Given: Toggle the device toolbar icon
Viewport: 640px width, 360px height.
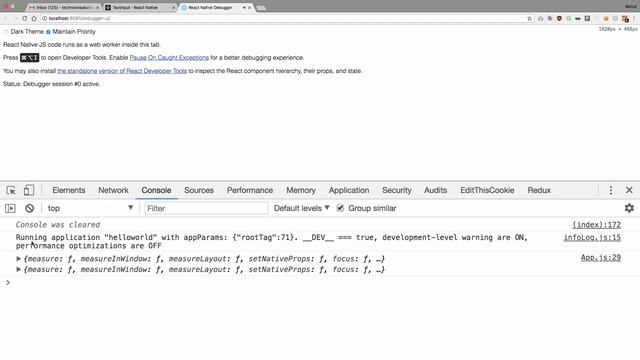Looking at the screenshot, I should 29,190.
